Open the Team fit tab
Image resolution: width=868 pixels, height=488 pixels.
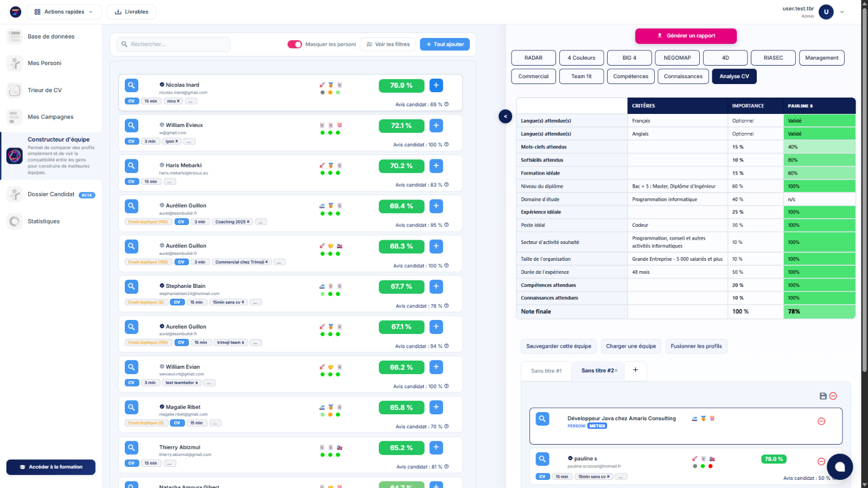[582, 76]
